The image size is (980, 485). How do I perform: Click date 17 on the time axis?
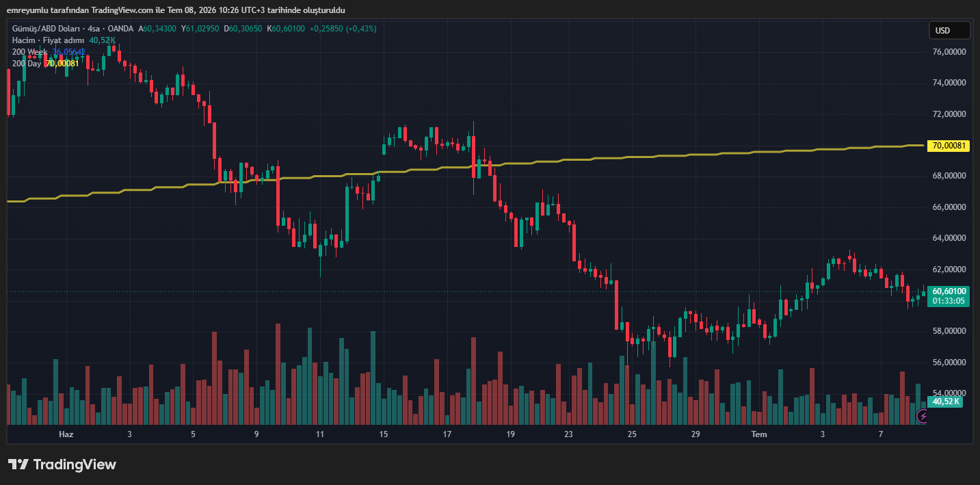click(447, 434)
